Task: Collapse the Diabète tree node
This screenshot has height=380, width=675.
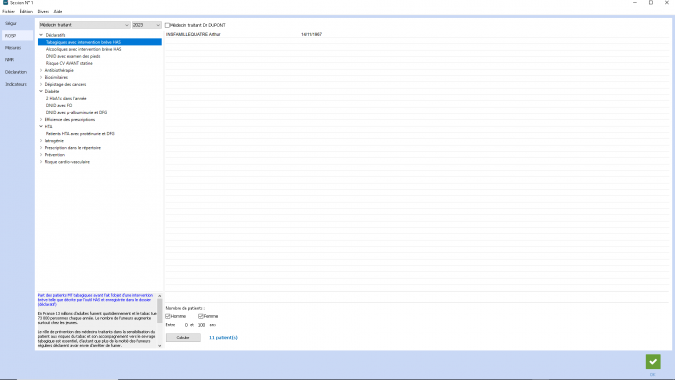Action: pyautogui.click(x=41, y=91)
